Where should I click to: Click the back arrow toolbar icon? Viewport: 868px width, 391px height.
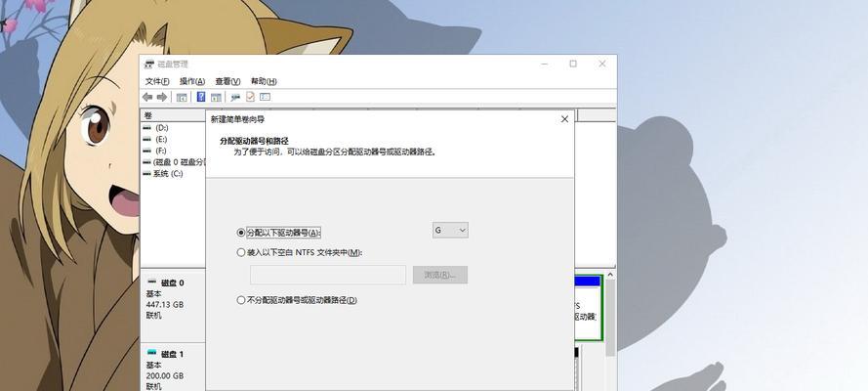coord(147,97)
